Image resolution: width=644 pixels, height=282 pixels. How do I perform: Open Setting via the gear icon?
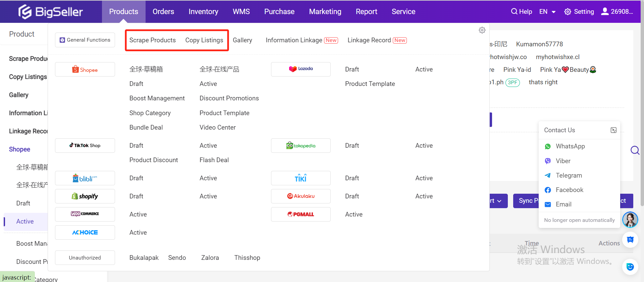pos(568,12)
